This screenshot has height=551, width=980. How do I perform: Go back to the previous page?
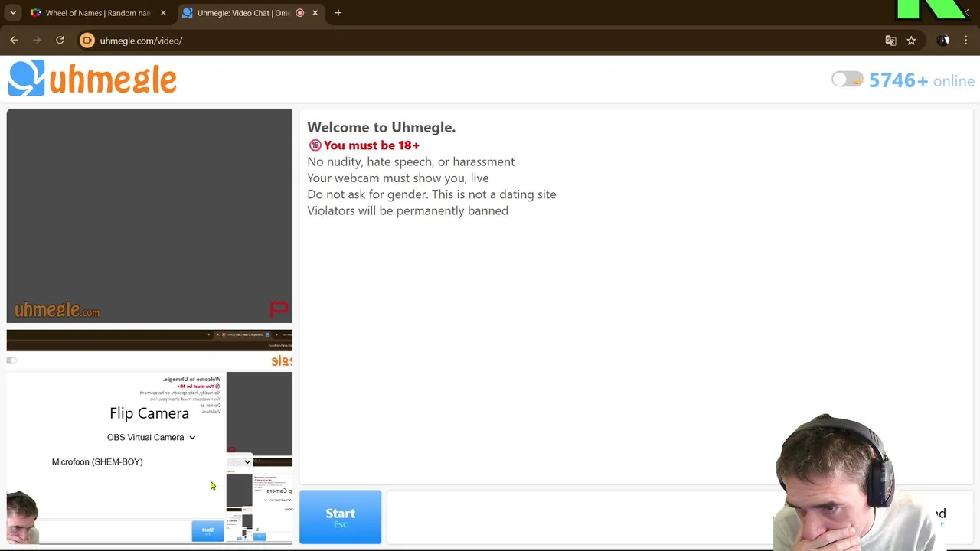coord(14,41)
